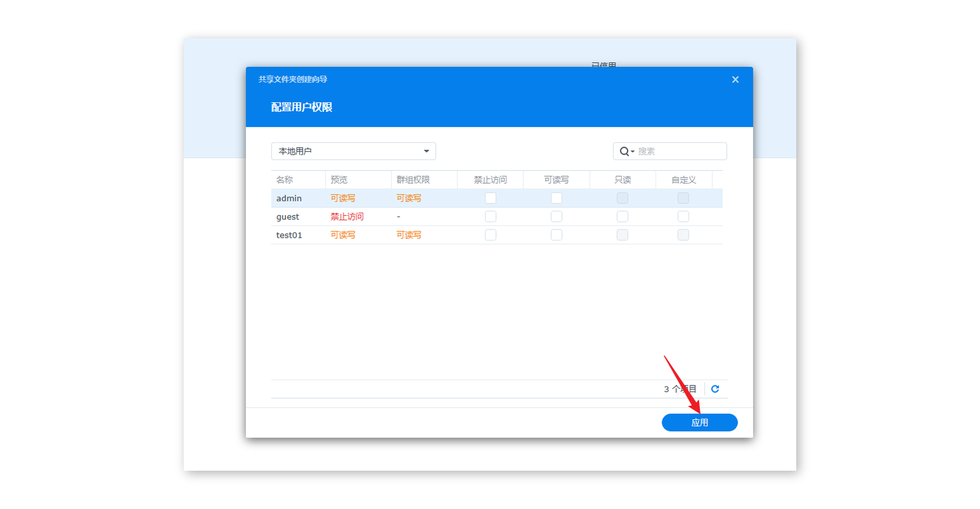
Task: Click the 应用 button
Action: [699, 423]
